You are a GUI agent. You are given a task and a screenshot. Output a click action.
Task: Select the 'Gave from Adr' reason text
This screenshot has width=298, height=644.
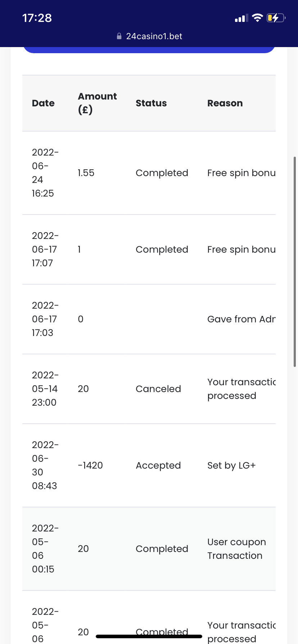[241, 319]
